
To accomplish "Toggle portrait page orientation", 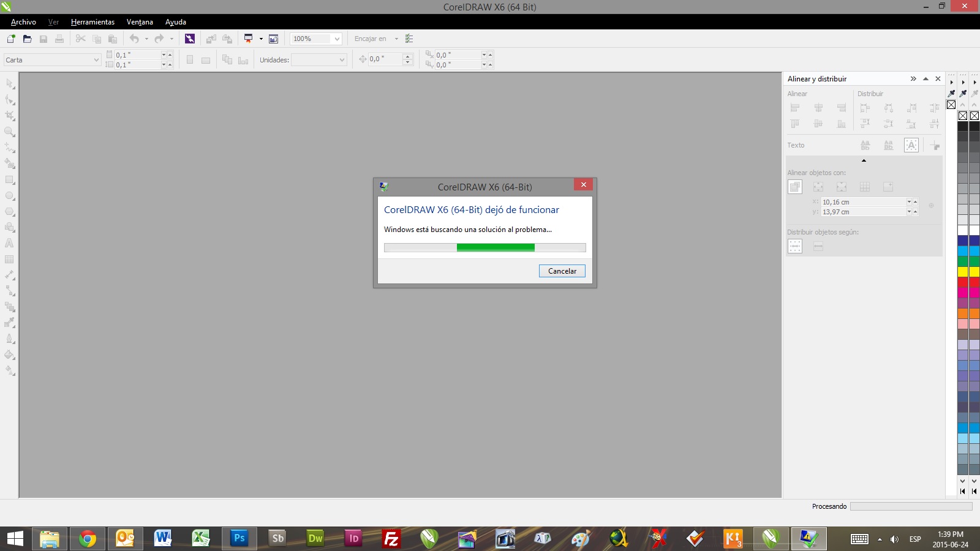I will pos(190,60).
